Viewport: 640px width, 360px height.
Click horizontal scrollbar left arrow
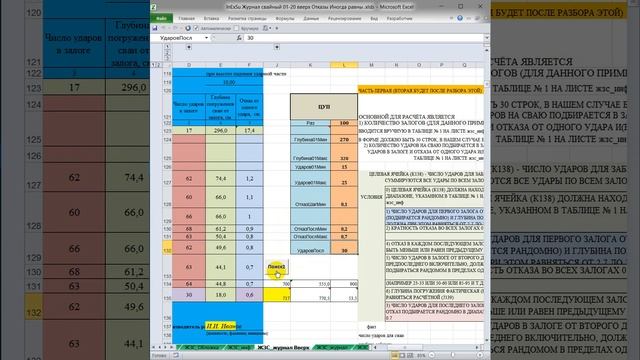(376, 347)
